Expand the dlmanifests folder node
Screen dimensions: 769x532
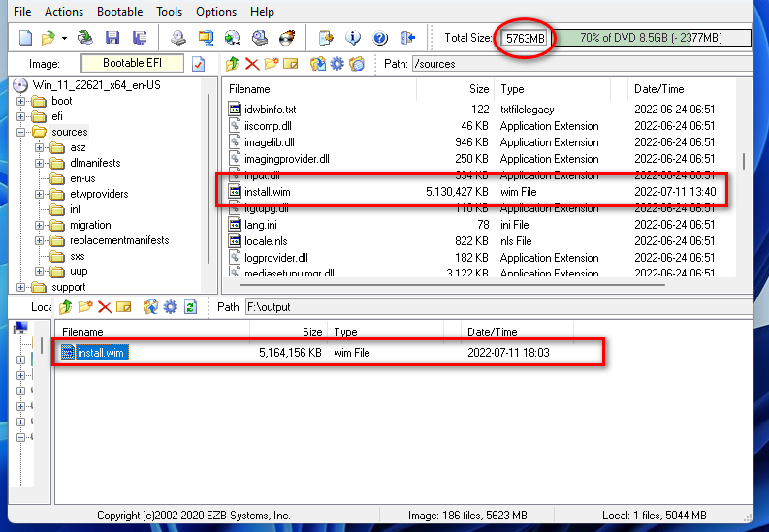point(39,163)
